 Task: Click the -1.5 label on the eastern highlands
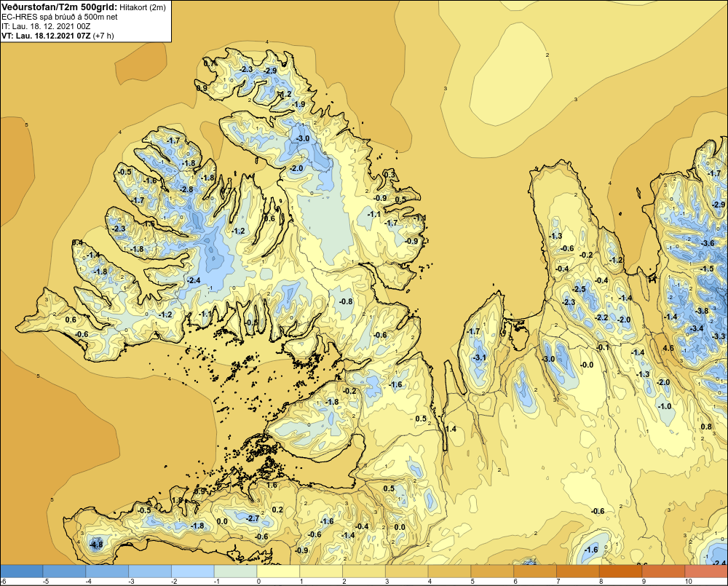(x=707, y=269)
